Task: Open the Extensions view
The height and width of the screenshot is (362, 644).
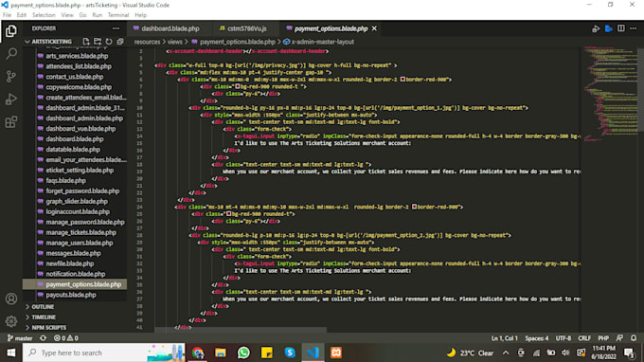Action: [11, 122]
